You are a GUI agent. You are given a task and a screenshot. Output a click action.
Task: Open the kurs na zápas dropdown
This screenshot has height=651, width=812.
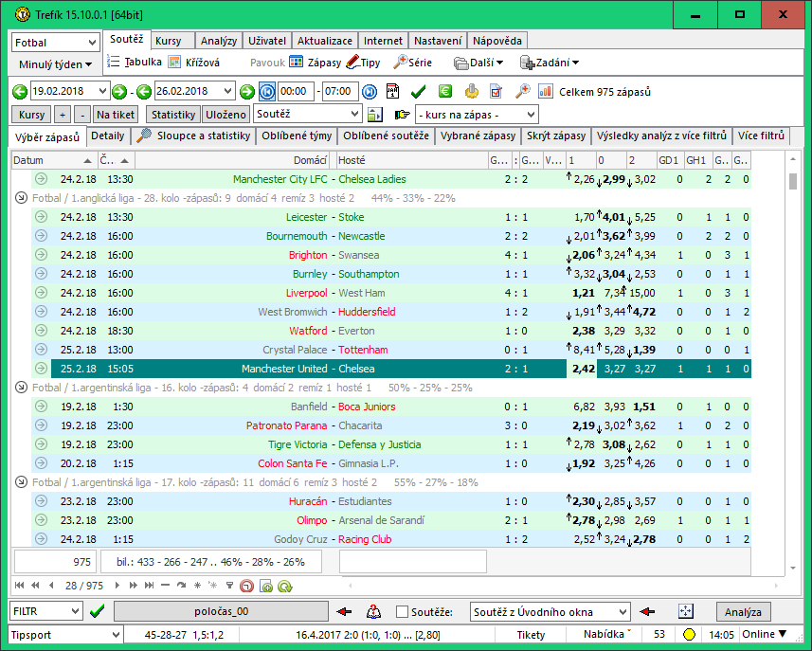pyautogui.click(x=477, y=115)
